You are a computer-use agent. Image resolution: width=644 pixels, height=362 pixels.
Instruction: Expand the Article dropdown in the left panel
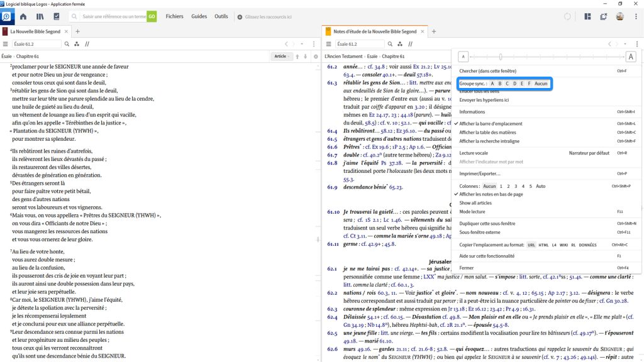281,56
